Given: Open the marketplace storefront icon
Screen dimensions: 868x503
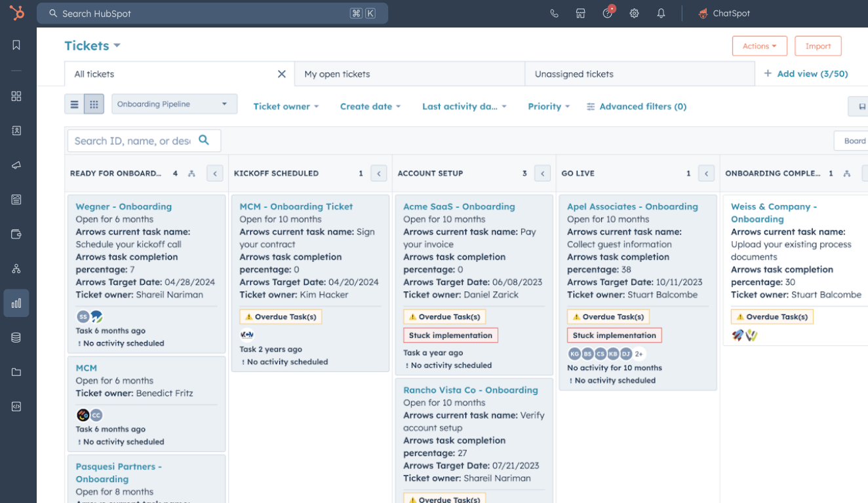Looking at the screenshot, I should [581, 13].
